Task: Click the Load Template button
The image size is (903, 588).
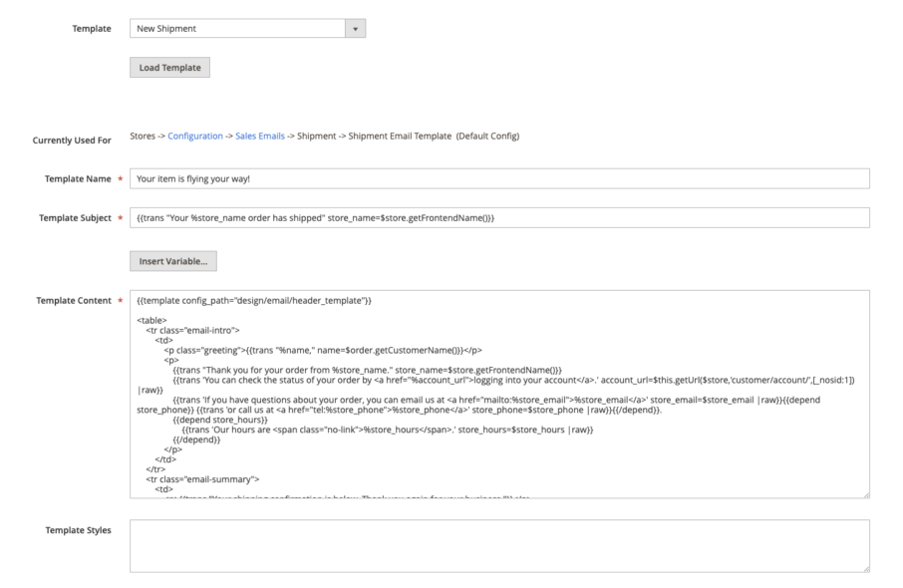Action: pyautogui.click(x=168, y=67)
